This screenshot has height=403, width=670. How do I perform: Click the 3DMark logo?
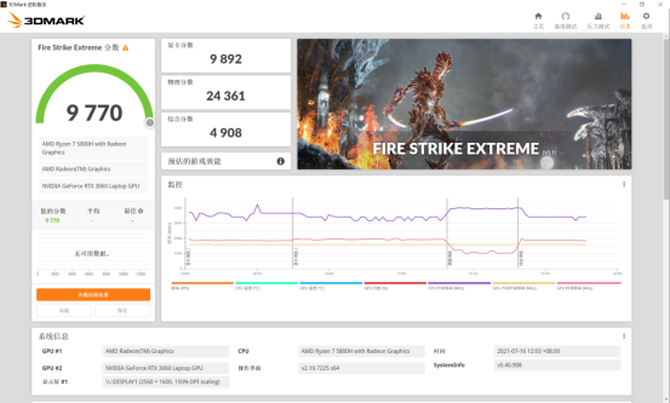pyautogui.click(x=46, y=20)
